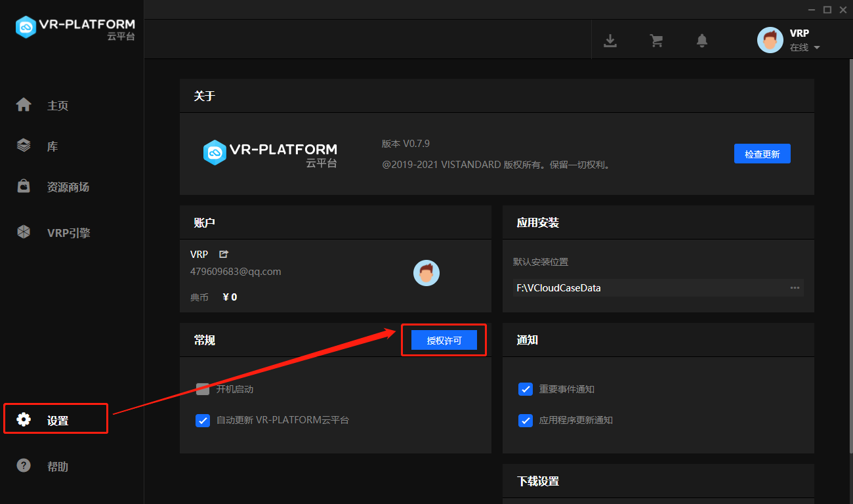This screenshot has height=504, width=853.
Task: Toggle the 开机启动 checkbox
Action: (203, 389)
